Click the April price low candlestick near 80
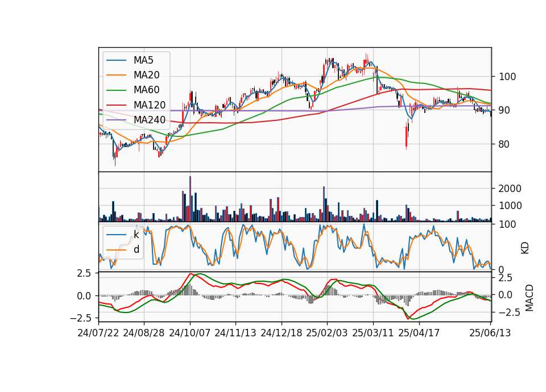Image resolution: width=546 pixels, height=392 pixels. (x=406, y=136)
